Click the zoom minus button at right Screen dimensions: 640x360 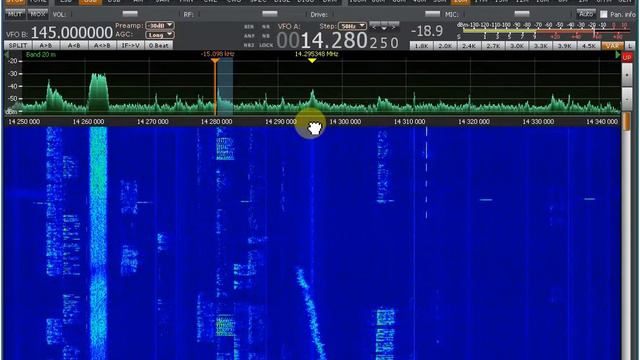[x=627, y=98]
